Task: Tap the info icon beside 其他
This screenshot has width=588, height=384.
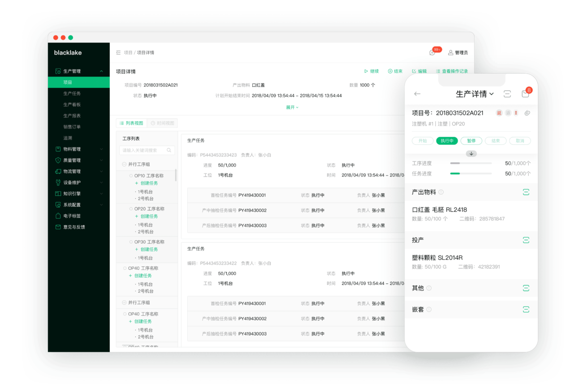Action: (429, 288)
